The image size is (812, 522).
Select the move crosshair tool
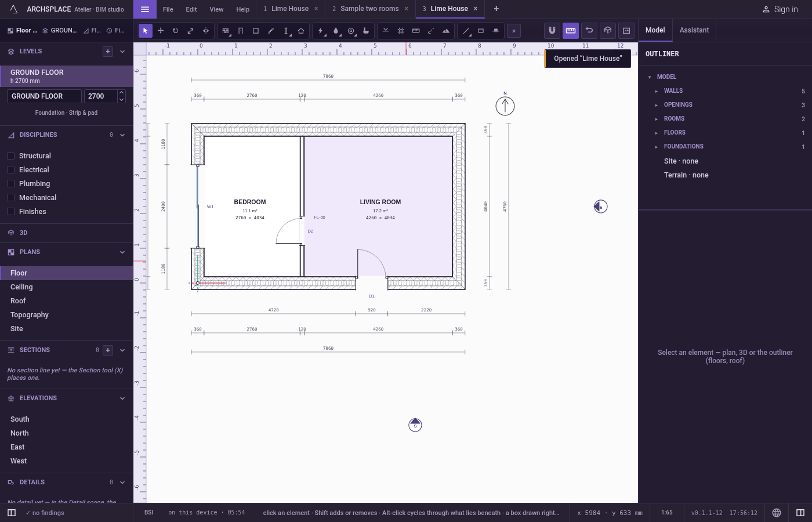(161, 31)
